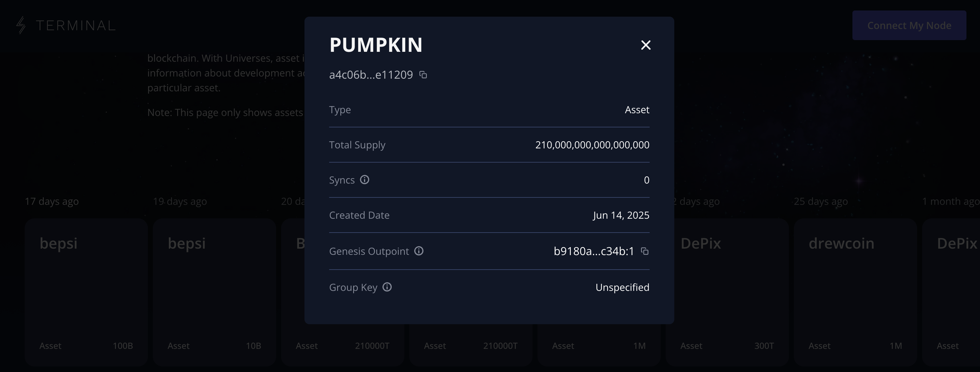The height and width of the screenshot is (372, 980).
Task: Click the Unspecified group key value
Action: point(623,287)
